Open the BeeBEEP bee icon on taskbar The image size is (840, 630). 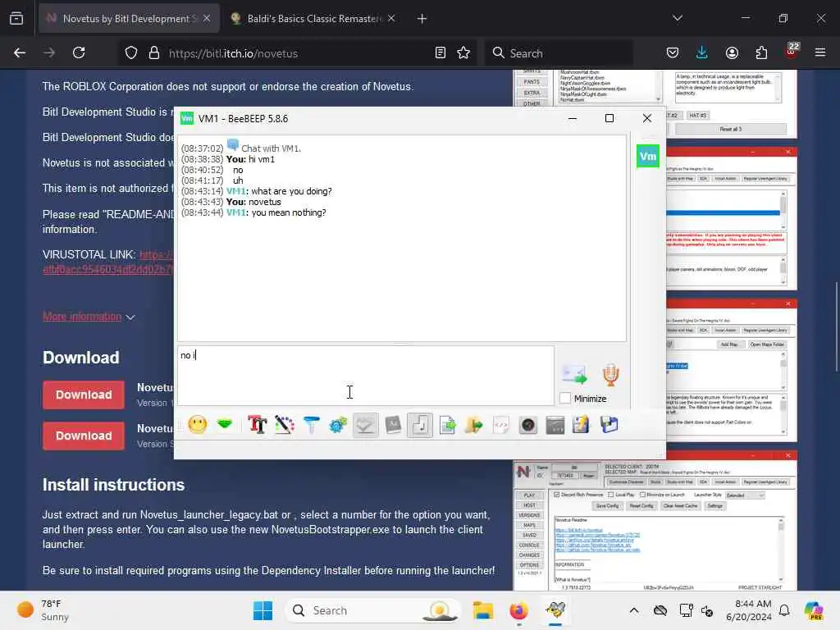[x=555, y=610]
